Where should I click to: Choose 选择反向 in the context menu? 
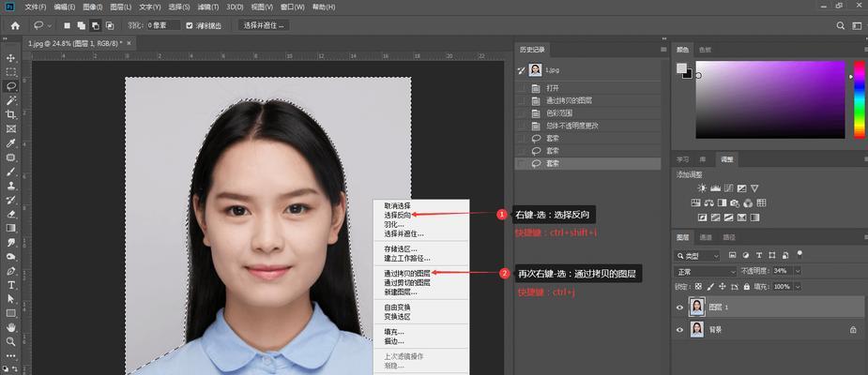click(x=398, y=215)
